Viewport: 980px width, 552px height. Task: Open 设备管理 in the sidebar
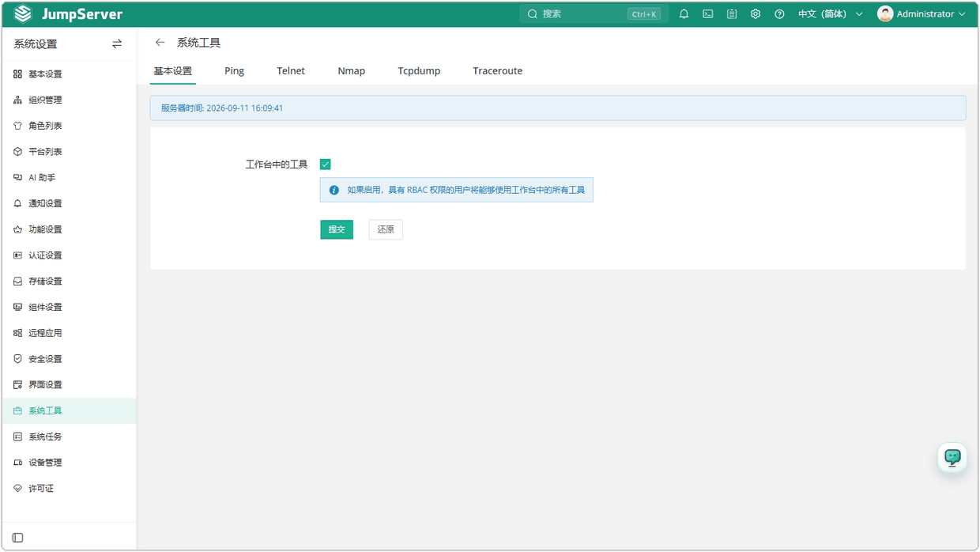point(69,463)
